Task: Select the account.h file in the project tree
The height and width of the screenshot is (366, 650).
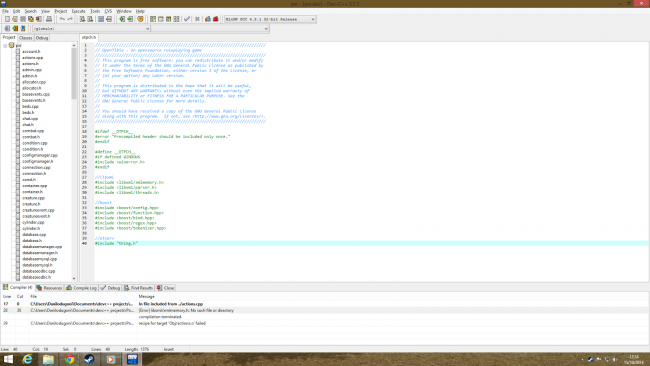Action: (x=31, y=51)
